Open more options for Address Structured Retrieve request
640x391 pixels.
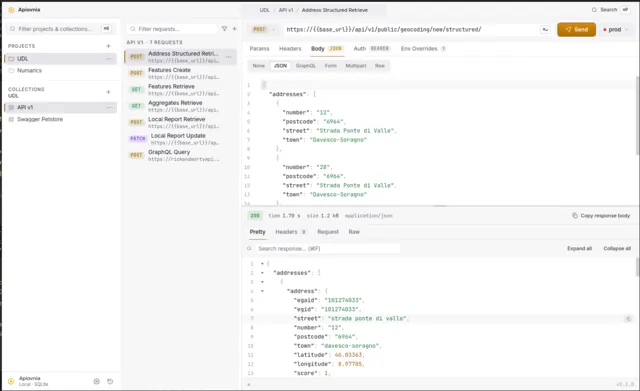click(229, 57)
